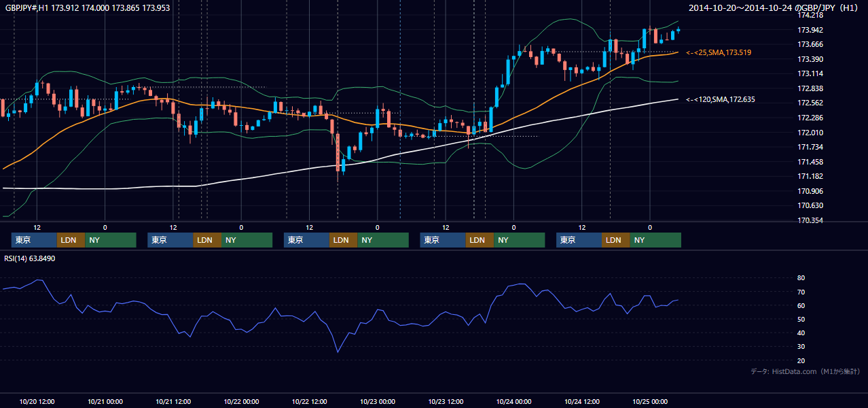Click the 10/24 00:00 date label
The image size is (868, 408).
(514, 401)
